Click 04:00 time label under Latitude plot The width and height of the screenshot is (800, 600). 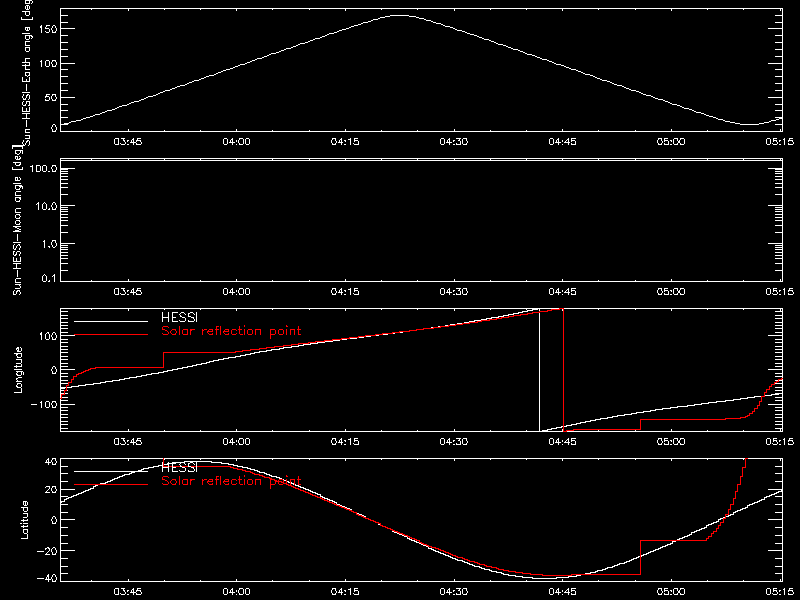tap(237, 592)
